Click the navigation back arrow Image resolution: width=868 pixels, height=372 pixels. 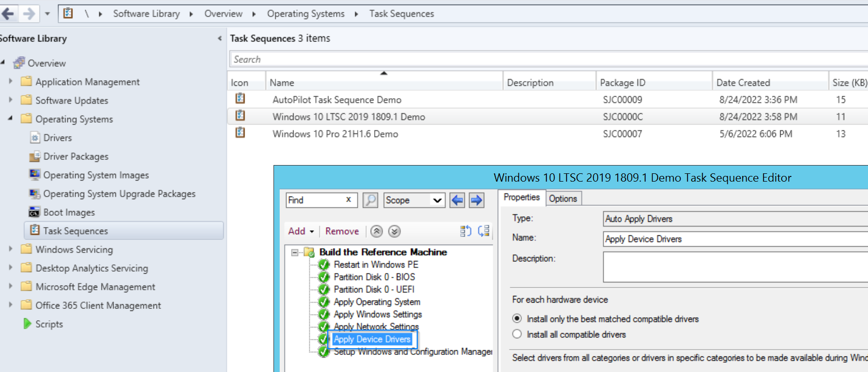pyautogui.click(x=8, y=13)
